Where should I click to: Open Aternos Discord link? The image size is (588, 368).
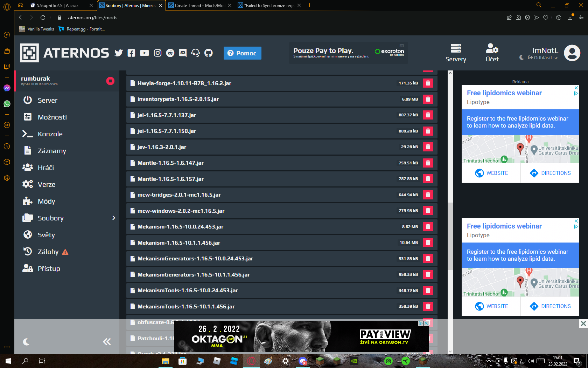pyautogui.click(x=183, y=53)
